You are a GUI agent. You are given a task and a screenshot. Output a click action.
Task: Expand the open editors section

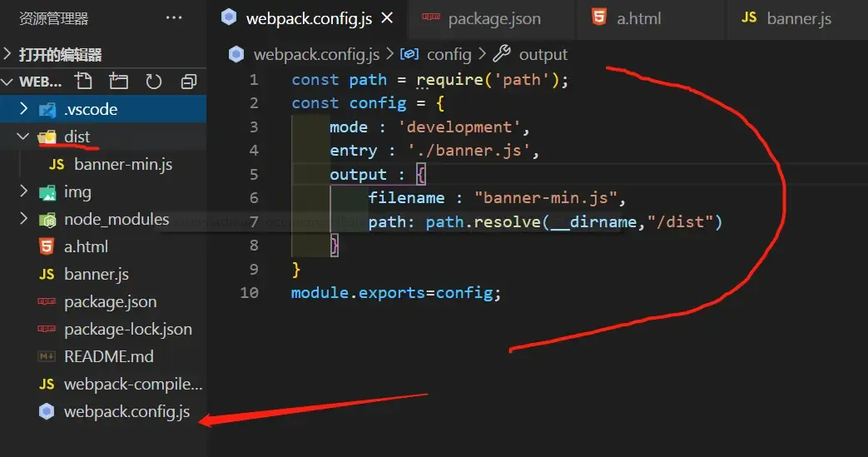pos(7,54)
